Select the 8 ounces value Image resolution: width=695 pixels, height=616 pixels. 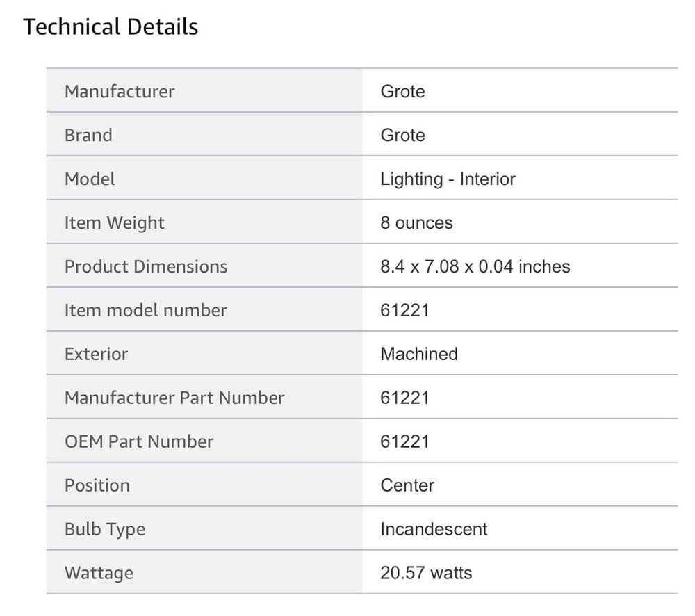click(416, 222)
